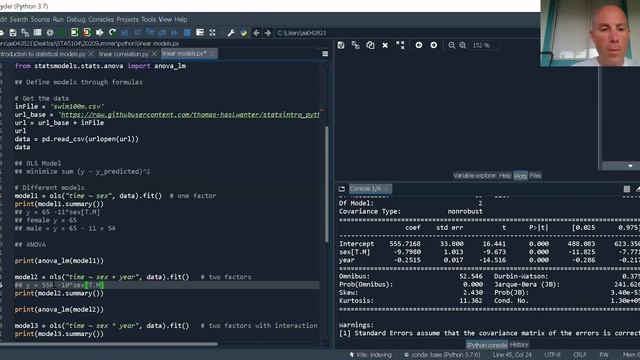Click the print(anova_lm(model1)) code line
The image size is (640, 360).
click(x=59, y=261)
